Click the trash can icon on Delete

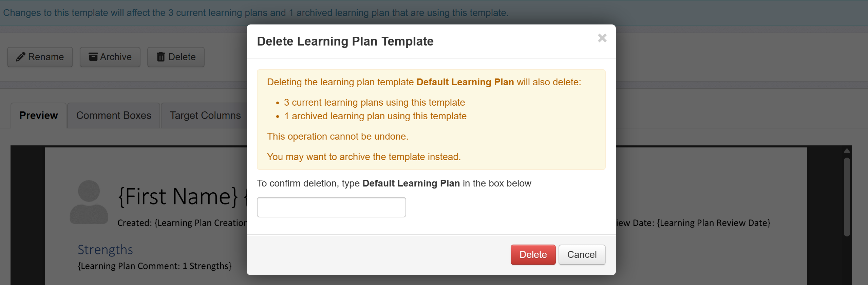click(161, 57)
